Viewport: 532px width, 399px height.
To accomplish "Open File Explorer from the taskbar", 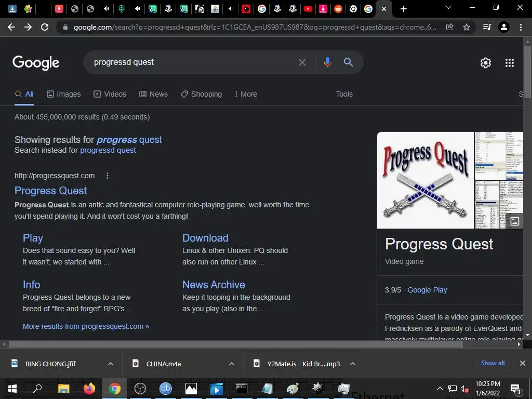I will coord(63,389).
